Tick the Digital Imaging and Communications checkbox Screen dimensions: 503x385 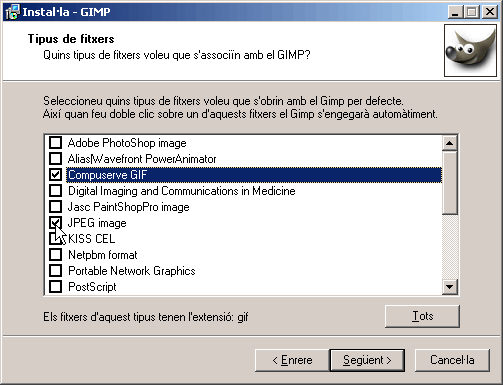55,191
